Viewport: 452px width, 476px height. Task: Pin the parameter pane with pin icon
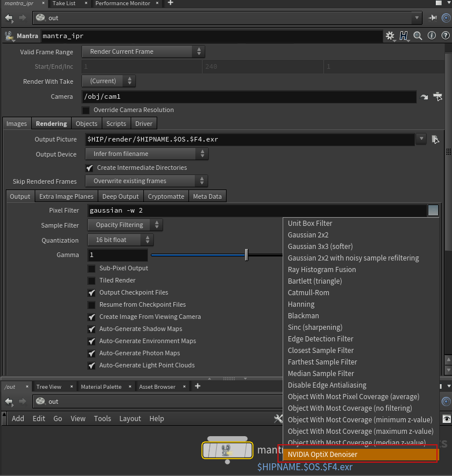point(432,18)
